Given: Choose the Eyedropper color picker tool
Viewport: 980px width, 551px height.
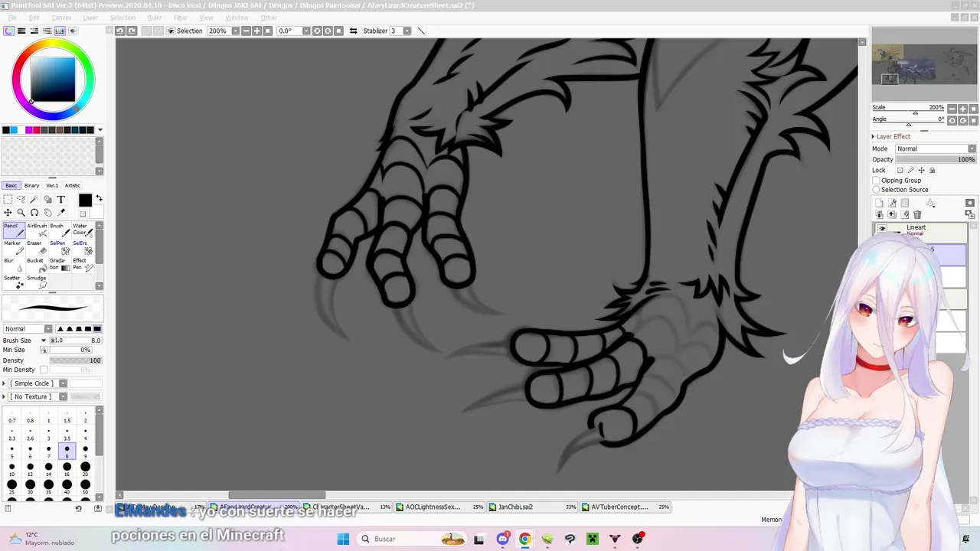Looking at the screenshot, I should (x=61, y=213).
